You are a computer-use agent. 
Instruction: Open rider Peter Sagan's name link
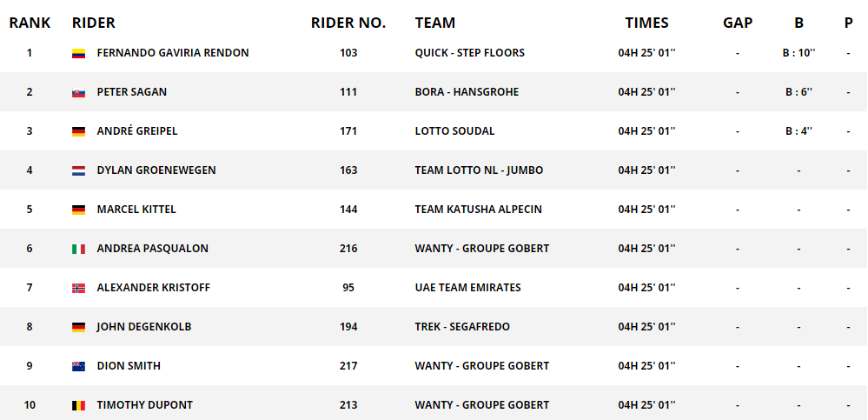click(x=132, y=92)
